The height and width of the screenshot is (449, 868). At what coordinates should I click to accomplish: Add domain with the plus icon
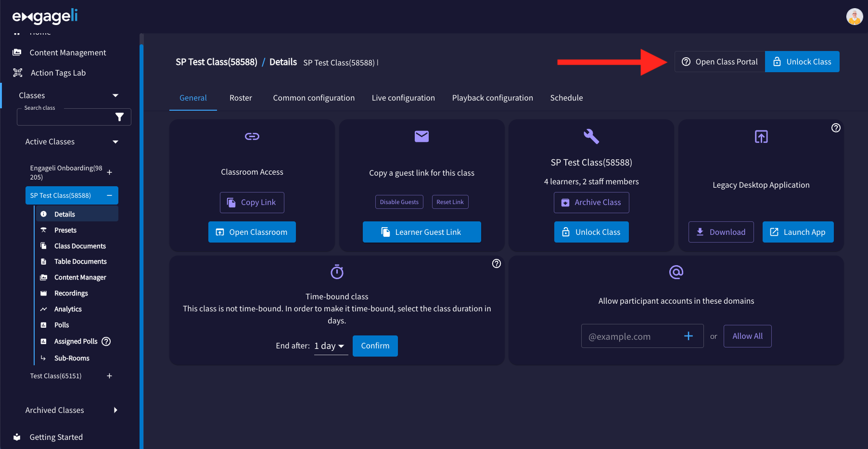689,336
